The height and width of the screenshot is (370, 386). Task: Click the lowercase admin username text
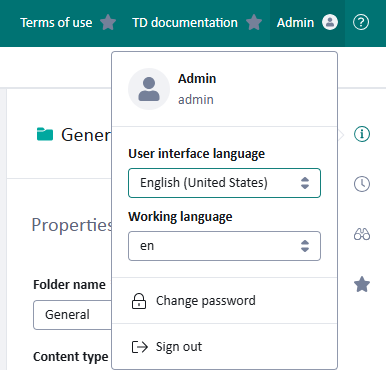pos(196,100)
